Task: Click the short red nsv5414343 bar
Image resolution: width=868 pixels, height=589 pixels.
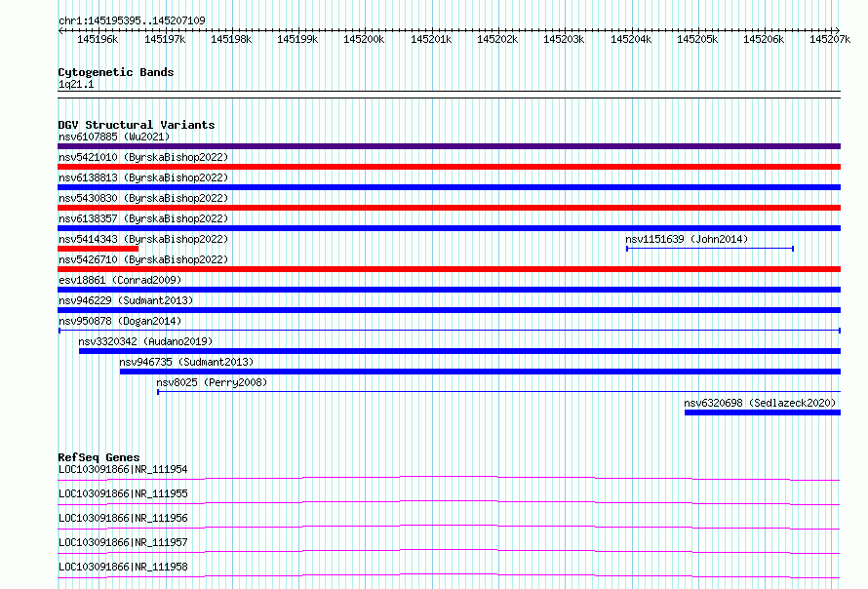Action: [98, 249]
